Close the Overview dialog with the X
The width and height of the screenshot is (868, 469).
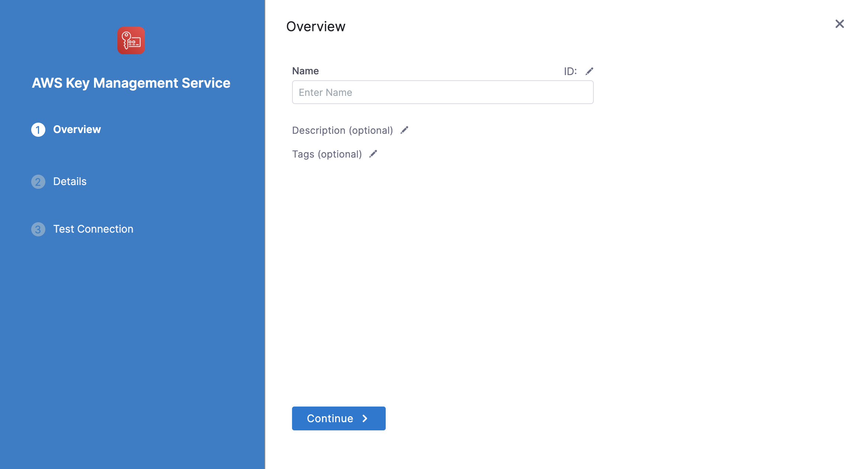pyautogui.click(x=840, y=24)
